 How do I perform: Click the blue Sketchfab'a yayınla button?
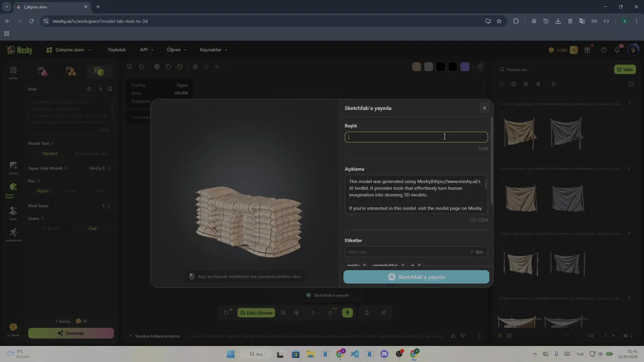416,277
